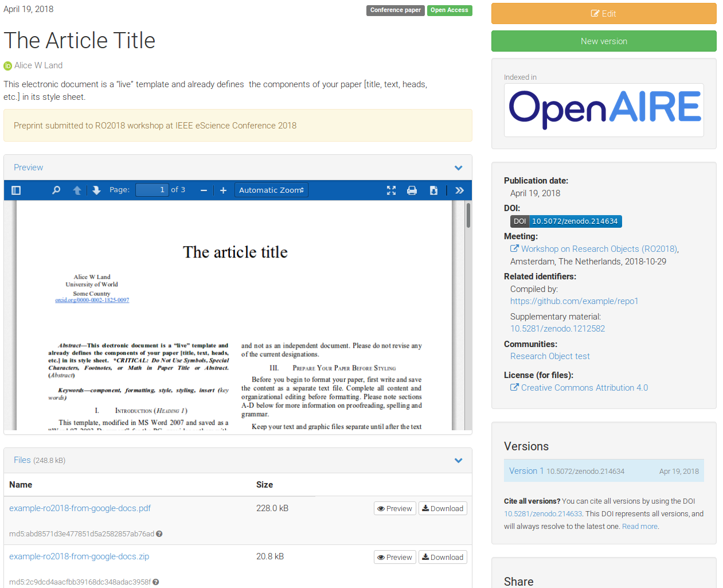Switch PDF viewer to presentation mode

point(391,190)
